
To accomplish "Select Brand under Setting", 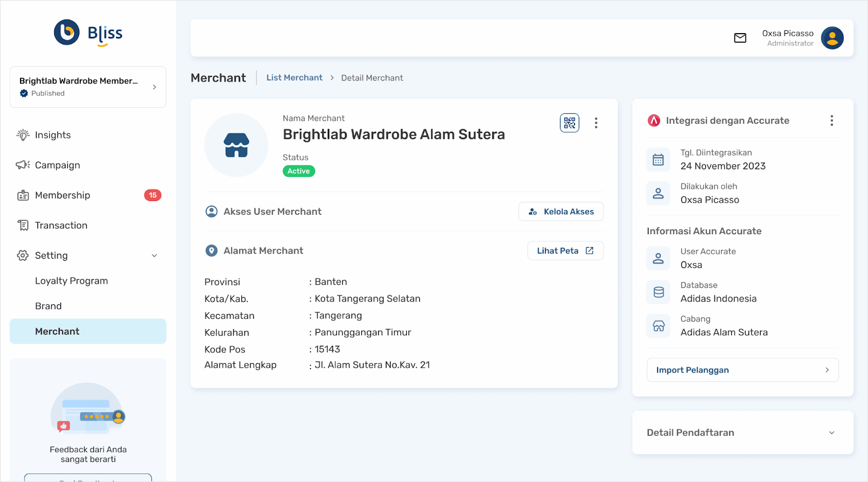I will tap(48, 306).
